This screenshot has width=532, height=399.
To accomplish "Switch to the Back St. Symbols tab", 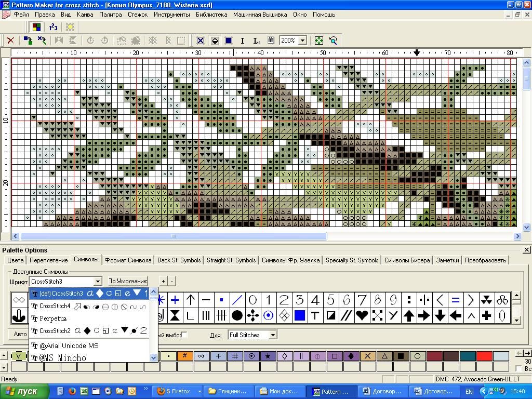I will point(178,260).
